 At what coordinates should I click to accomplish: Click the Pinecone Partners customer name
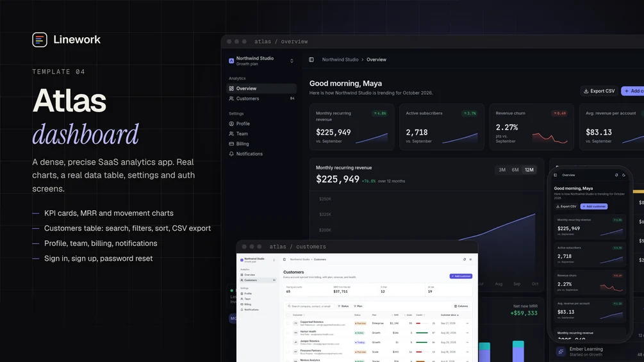(x=311, y=350)
